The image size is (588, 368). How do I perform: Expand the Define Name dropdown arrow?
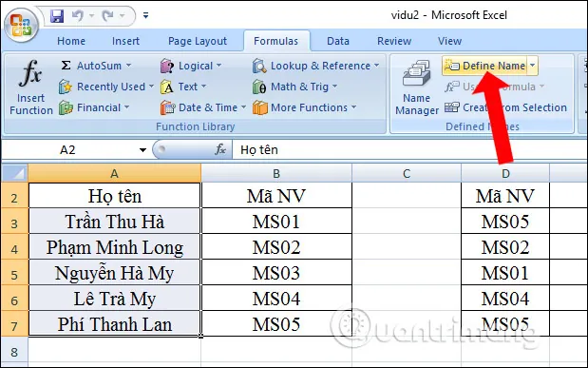tap(533, 66)
